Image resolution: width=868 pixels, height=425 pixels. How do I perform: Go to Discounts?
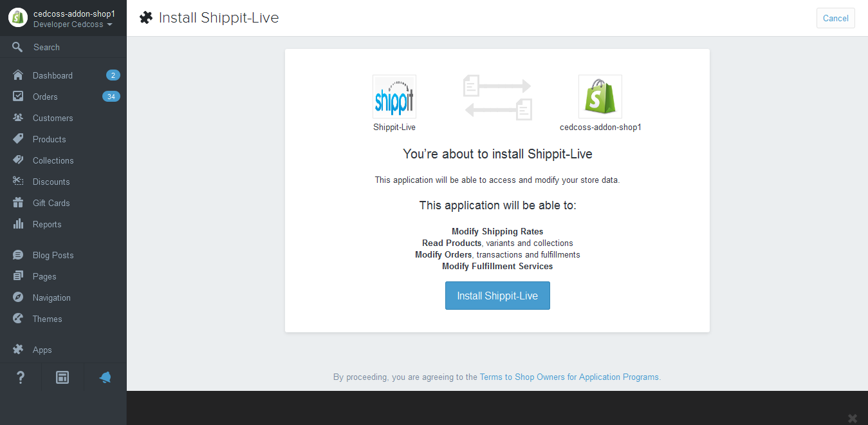51,182
